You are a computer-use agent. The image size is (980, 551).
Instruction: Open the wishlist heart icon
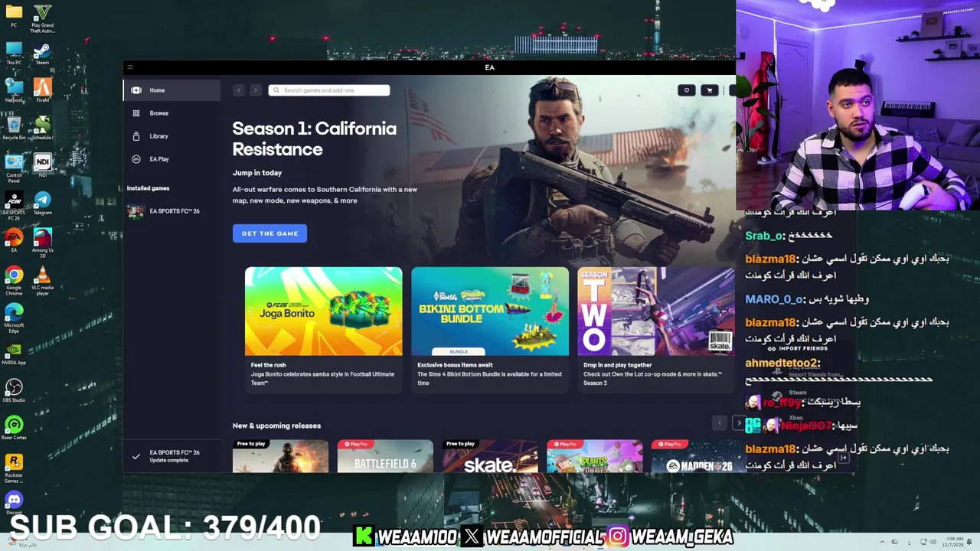[x=687, y=90]
